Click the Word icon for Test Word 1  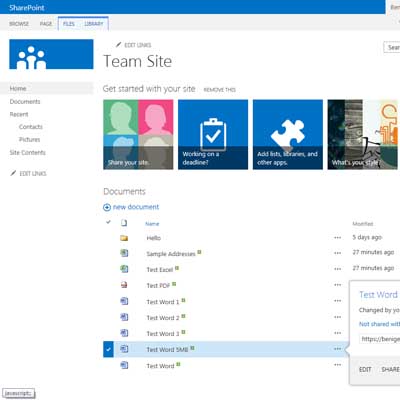coord(124,301)
